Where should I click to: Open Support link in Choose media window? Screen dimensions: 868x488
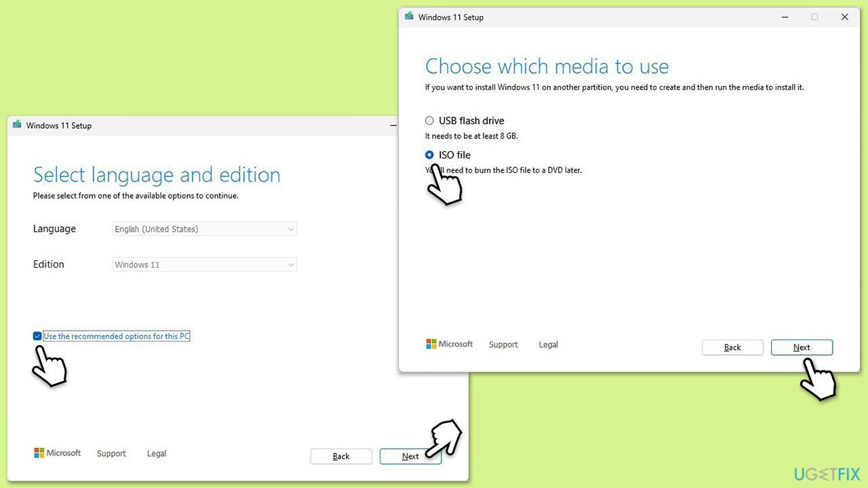(x=503, y=344)
